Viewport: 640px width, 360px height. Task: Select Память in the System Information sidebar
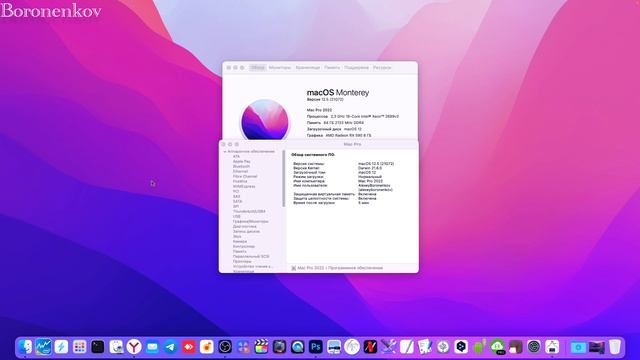[240, 251]
